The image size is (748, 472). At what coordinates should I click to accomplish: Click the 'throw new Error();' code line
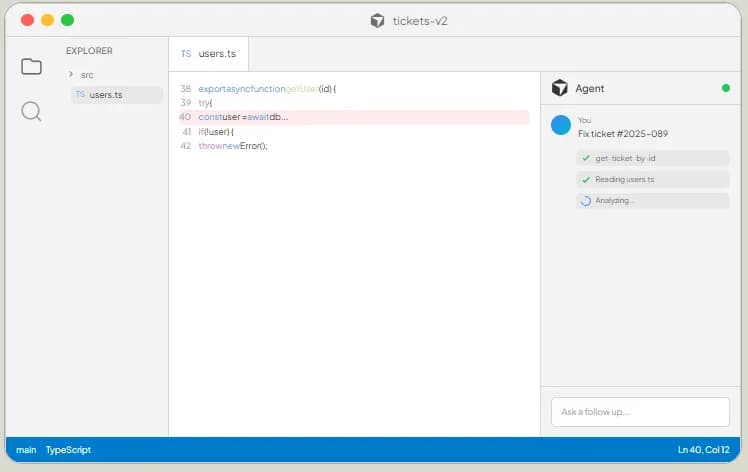coord(233,146)
